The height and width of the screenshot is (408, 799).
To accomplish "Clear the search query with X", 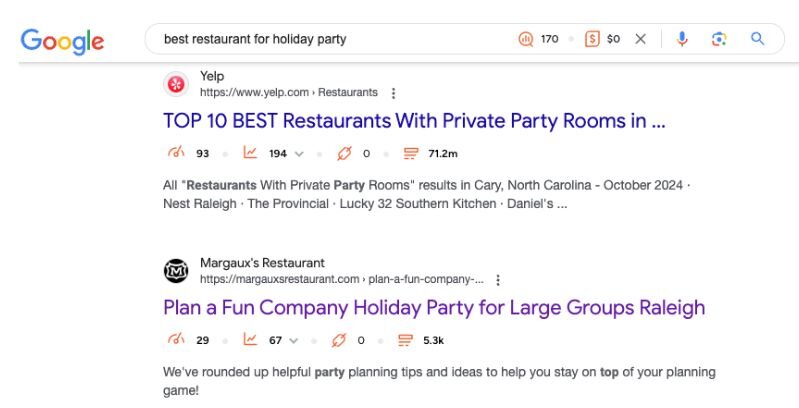I will coord(641,39).
